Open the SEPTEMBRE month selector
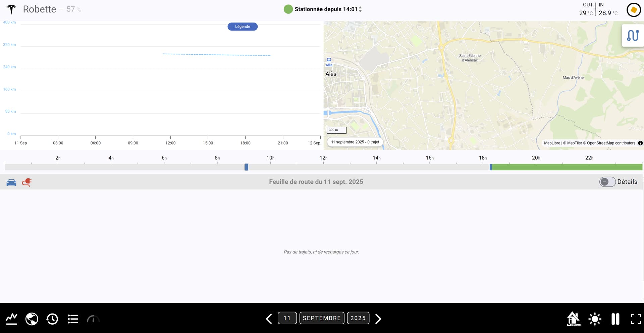644x333 pixels. tap(322, 318)
